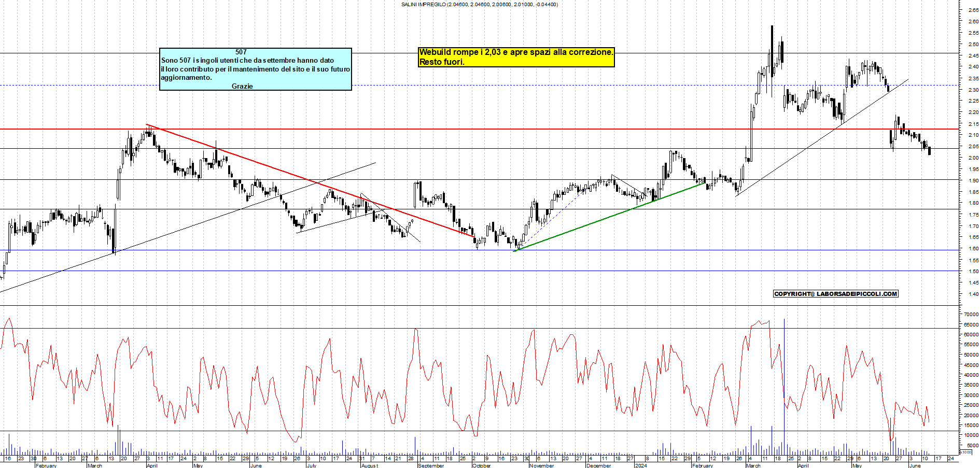Click the 1.40 price axis label
The height and width of the screenshot is (468, 980).
click(973, 294)
